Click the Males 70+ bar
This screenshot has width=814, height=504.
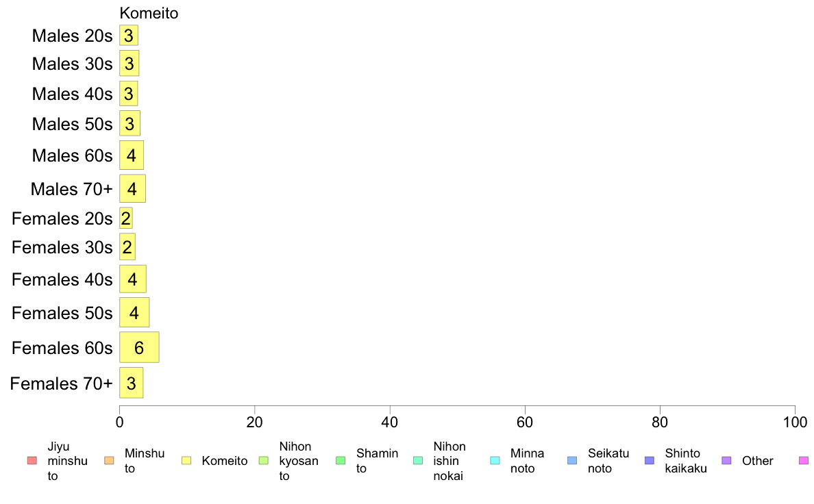[132, 188]
